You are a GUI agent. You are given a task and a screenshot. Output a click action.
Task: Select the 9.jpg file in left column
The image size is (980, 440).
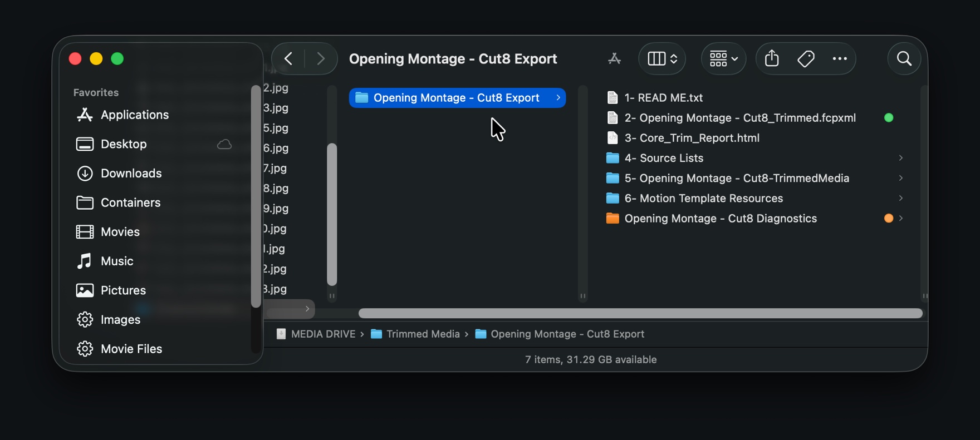[x=276, y=208]
